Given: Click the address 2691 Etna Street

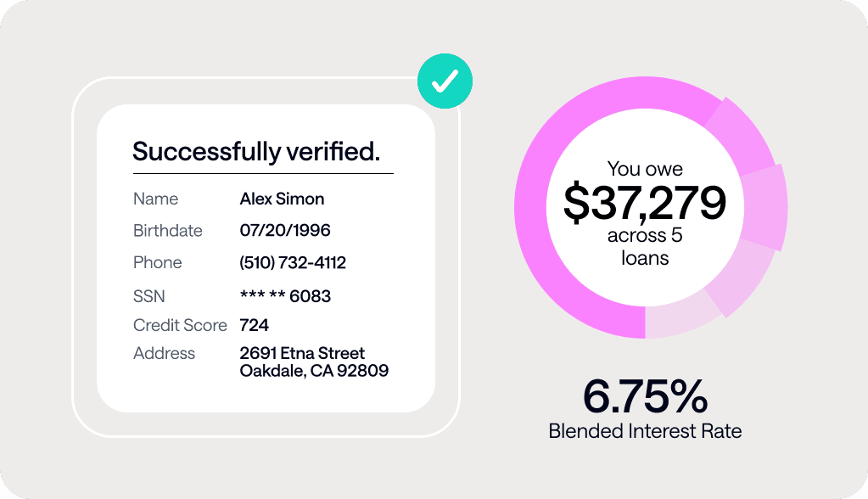Looking at the screenshot, I should coord(302,353).
